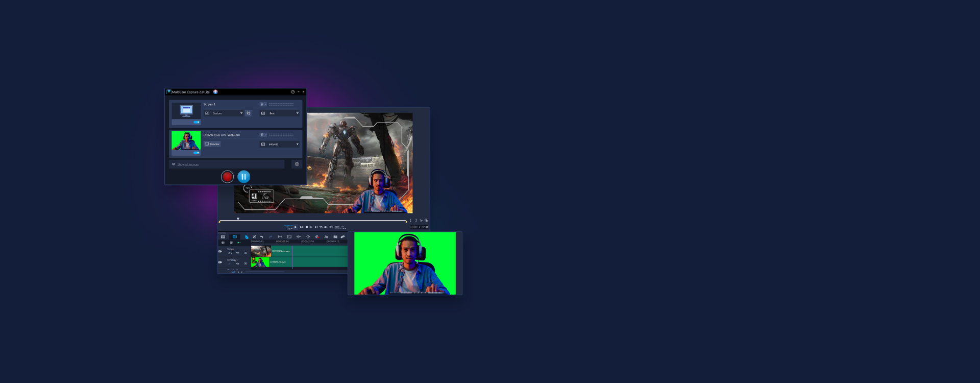Viewport: 980px width, 383px height.
Task: Open the Project/Clip mode selector
Action: 288,227
